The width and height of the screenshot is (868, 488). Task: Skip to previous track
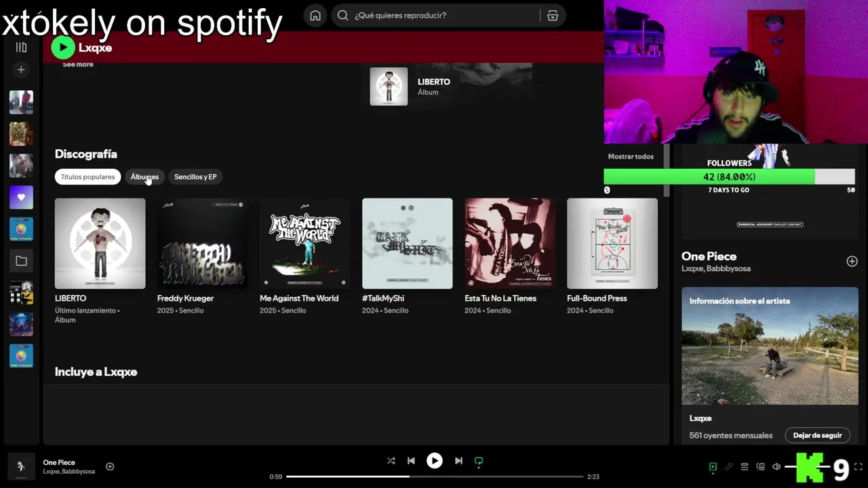411,461
